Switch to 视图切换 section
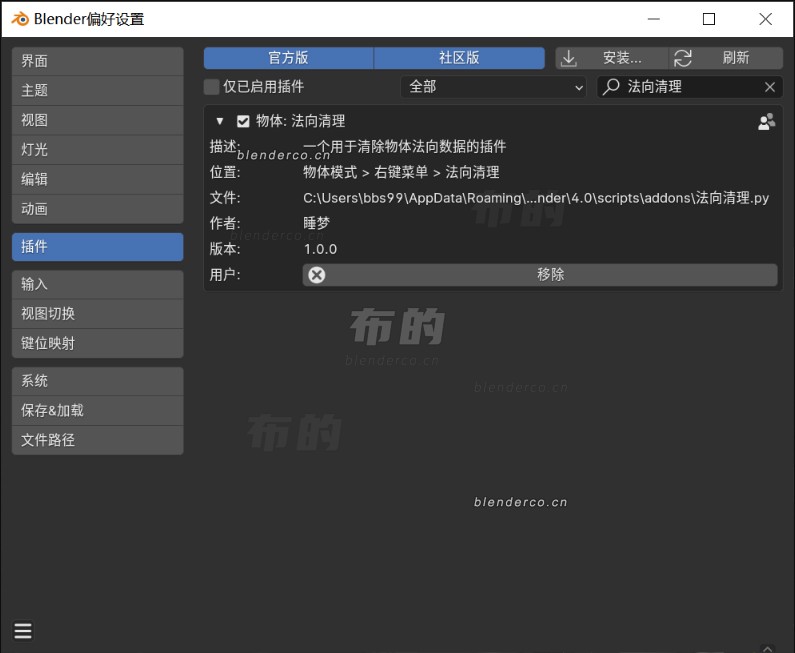The width and height of the screenshot is (795, 653). click(97, 314)
